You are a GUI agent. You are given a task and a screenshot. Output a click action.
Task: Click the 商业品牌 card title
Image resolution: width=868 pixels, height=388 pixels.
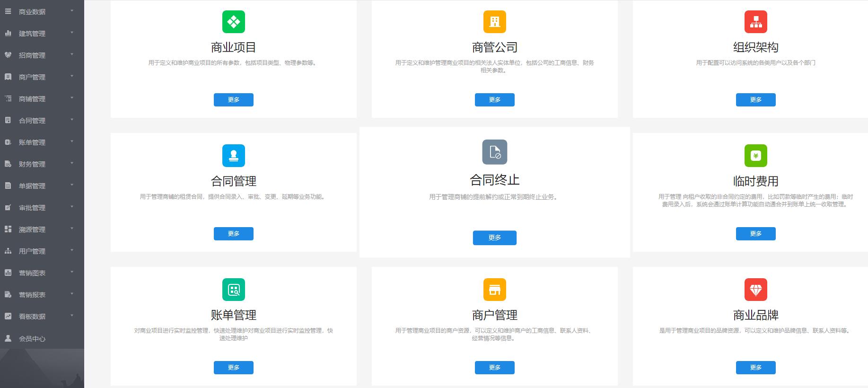(x=756, y=315)
